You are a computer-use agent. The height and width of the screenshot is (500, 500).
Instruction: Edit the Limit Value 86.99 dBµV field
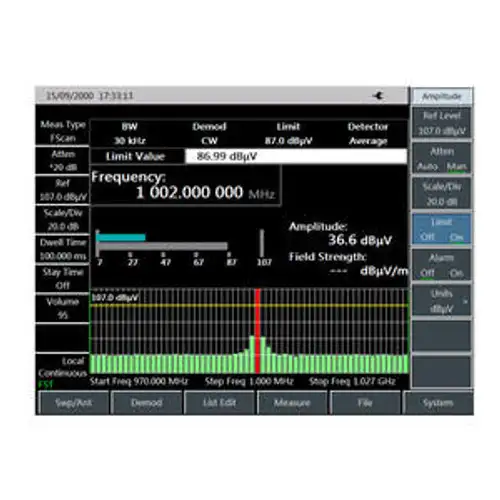296,156
